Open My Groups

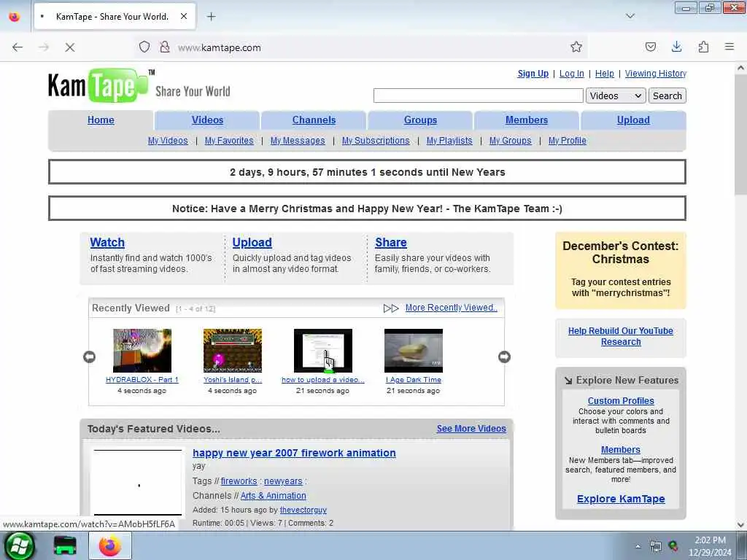510,141
